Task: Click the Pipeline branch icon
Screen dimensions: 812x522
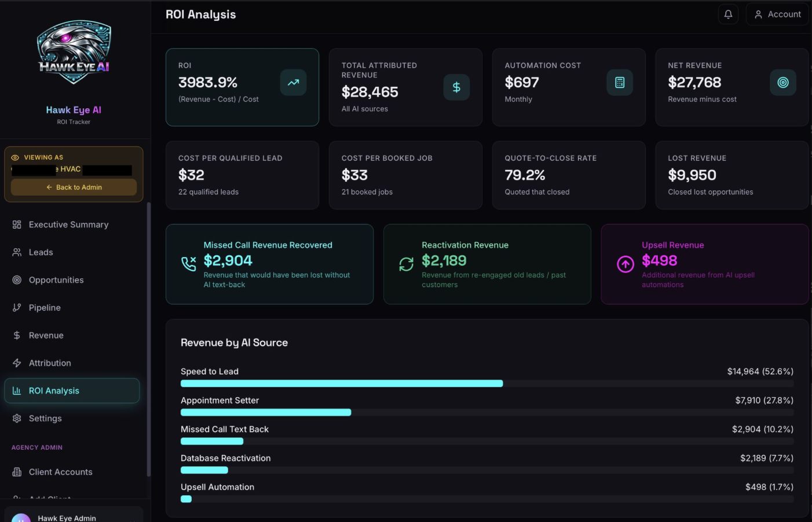Action: (x=16, y=307)
